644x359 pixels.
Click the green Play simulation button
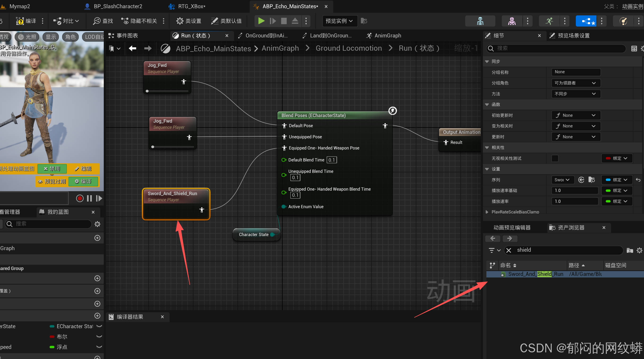[x=261, y=21]
